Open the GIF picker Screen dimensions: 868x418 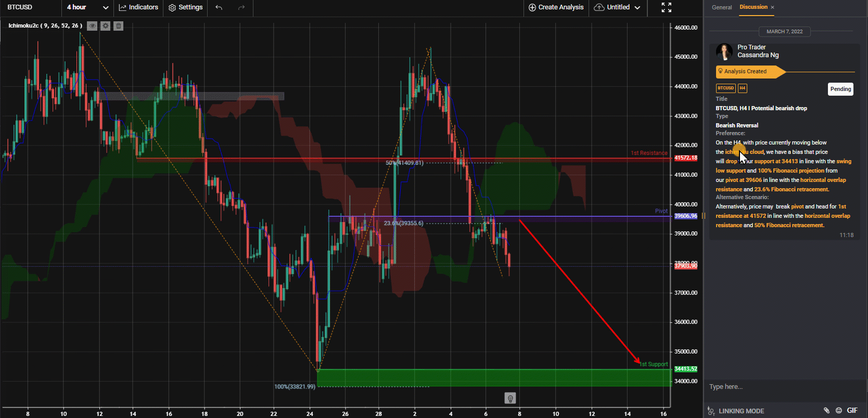point(852,410)
